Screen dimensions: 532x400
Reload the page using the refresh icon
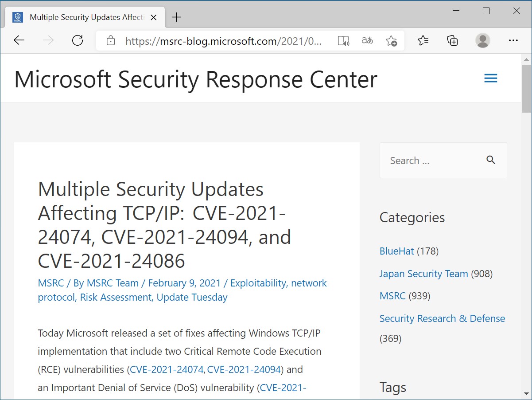78,40
